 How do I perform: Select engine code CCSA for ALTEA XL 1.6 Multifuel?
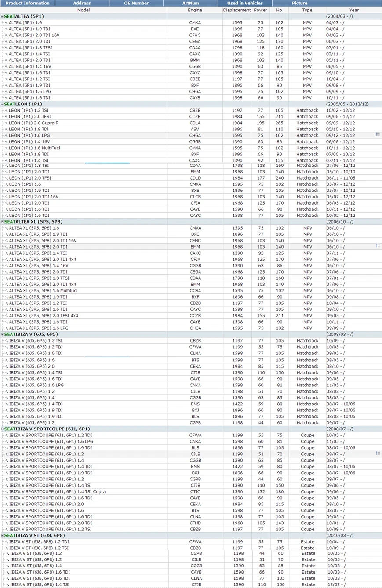(x=195, y=291)
